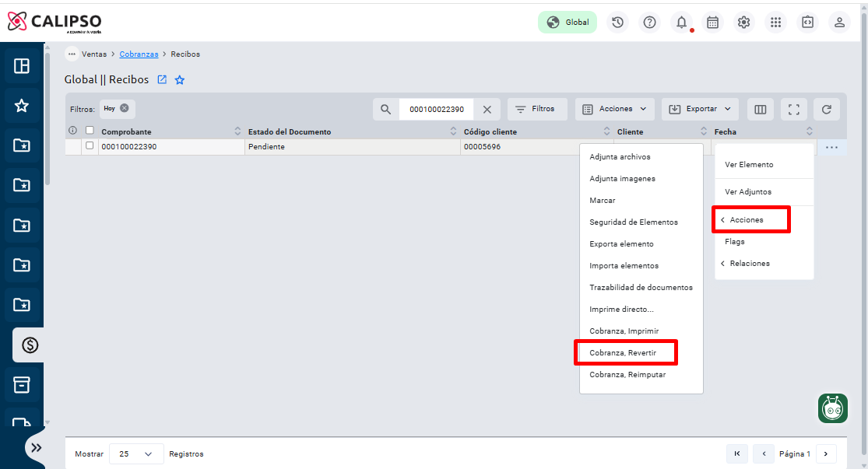Expand Relaciones submenu
Viewport: 868px width, 469px height.
(764, 263)
